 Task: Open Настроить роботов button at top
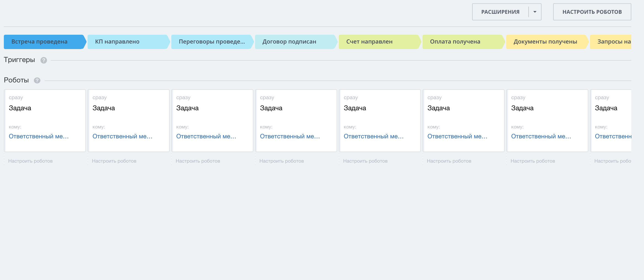(x=592, y=12)
